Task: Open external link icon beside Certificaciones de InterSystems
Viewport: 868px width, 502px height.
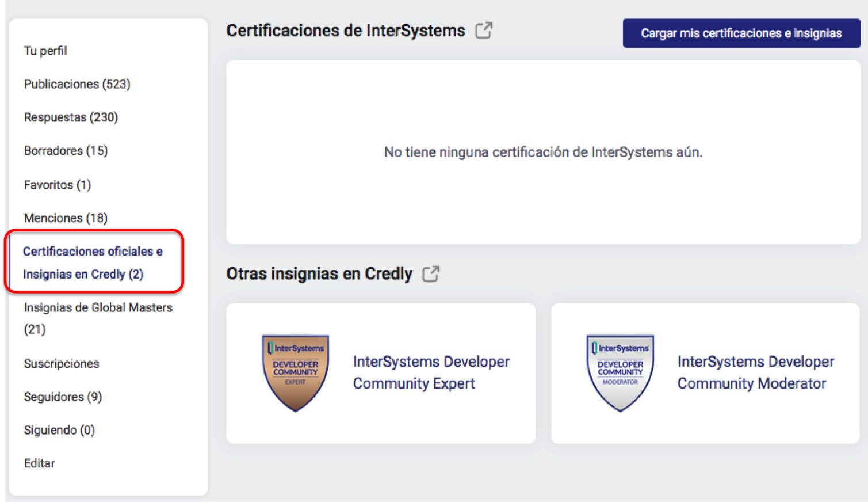Action: [x=484, y=31]
